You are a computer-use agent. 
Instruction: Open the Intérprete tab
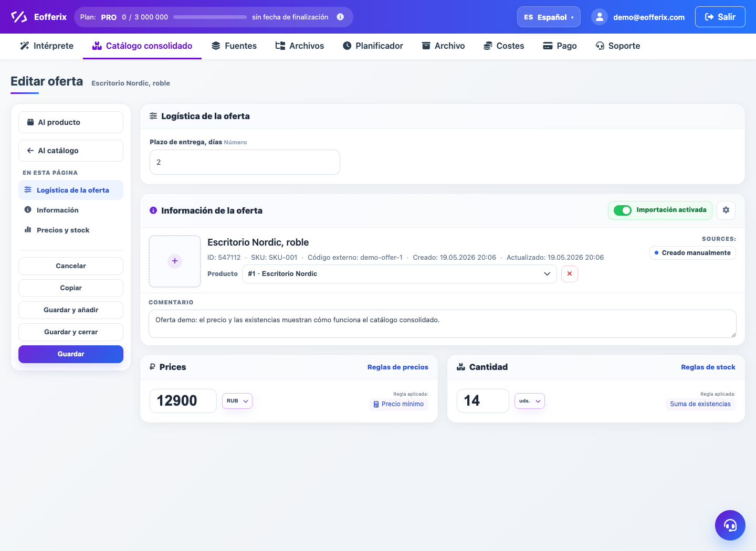(x=47, y=46)
